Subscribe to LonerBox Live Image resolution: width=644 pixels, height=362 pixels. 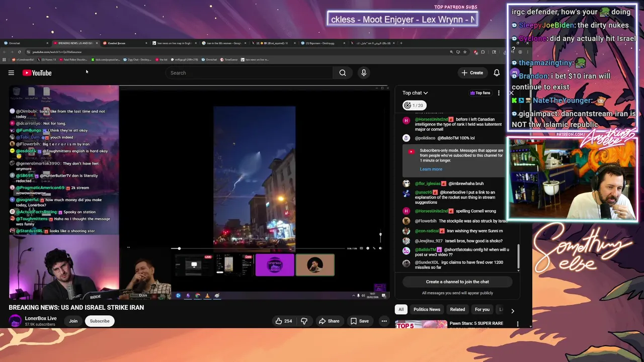[100, 321]
